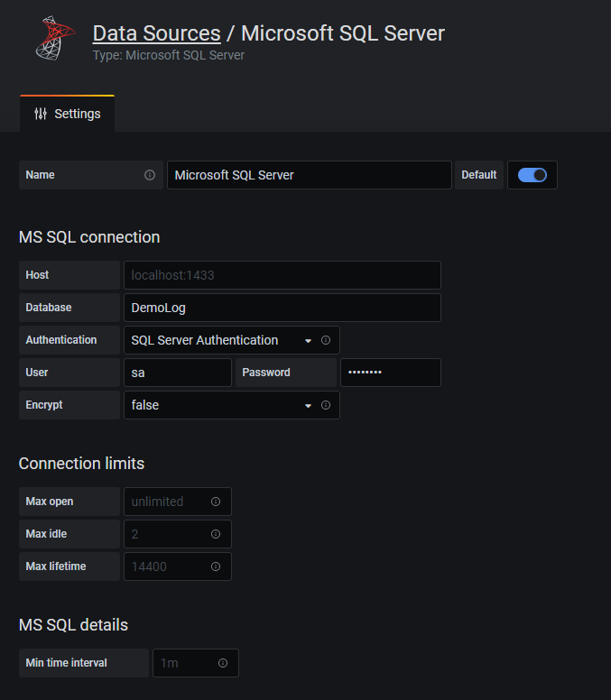
Task: Click the Name input field
Action: pos(309,175)
